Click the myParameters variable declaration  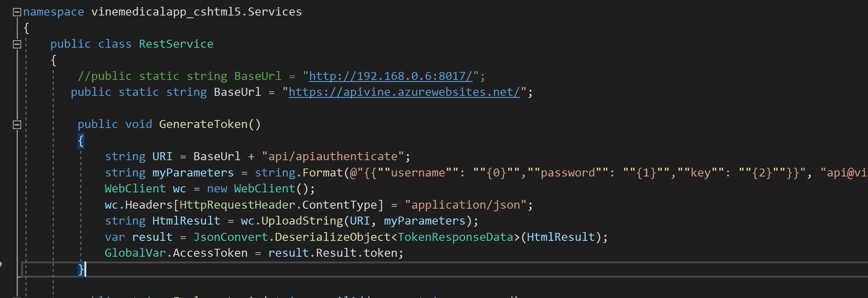193,173
